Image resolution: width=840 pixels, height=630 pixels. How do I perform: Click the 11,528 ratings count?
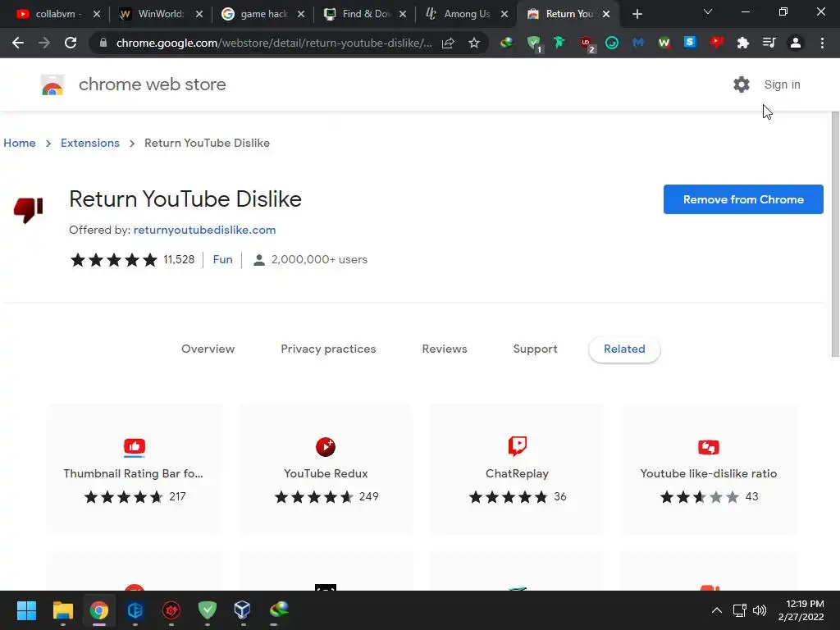click(179, 259)
